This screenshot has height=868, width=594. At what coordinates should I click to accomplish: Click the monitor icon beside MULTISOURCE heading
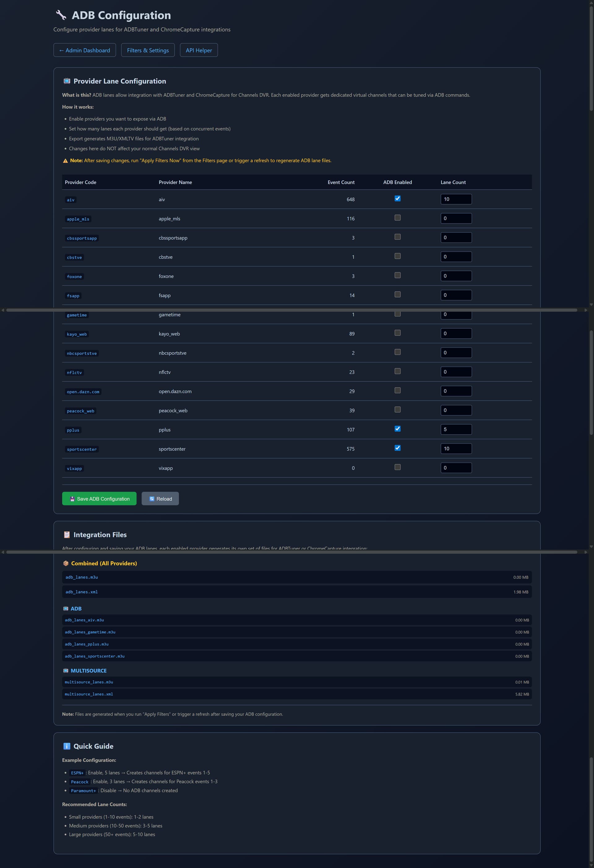pyautogui.click(x=66, y=671)
